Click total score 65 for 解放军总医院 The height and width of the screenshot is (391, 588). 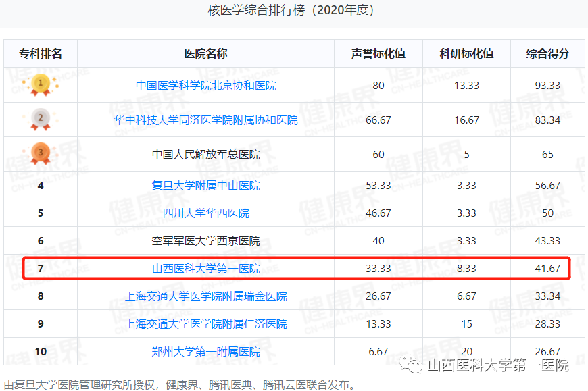547,155
